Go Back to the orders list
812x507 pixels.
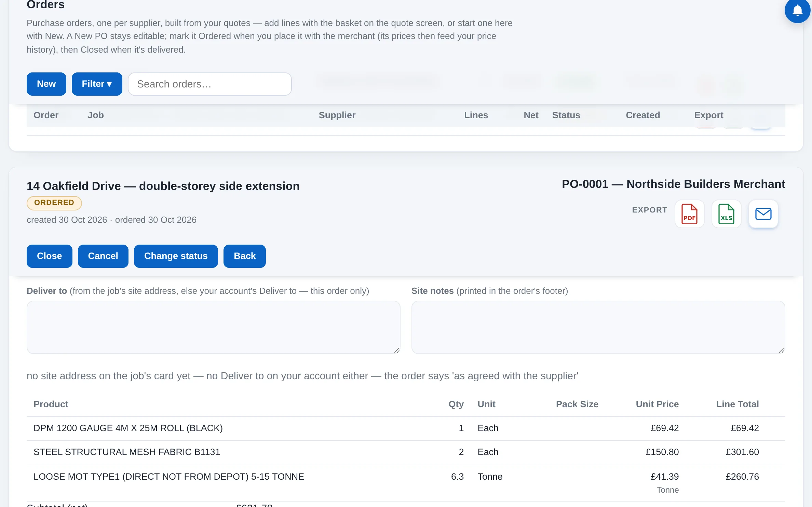(x=244, y=256)
